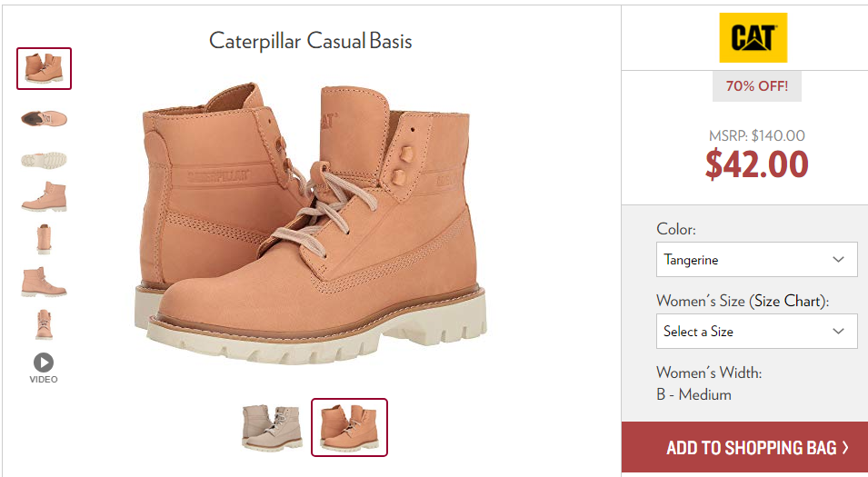868x477 pixels.
Task: Click the CAT brand logo
Action: [x=753, y=37]
